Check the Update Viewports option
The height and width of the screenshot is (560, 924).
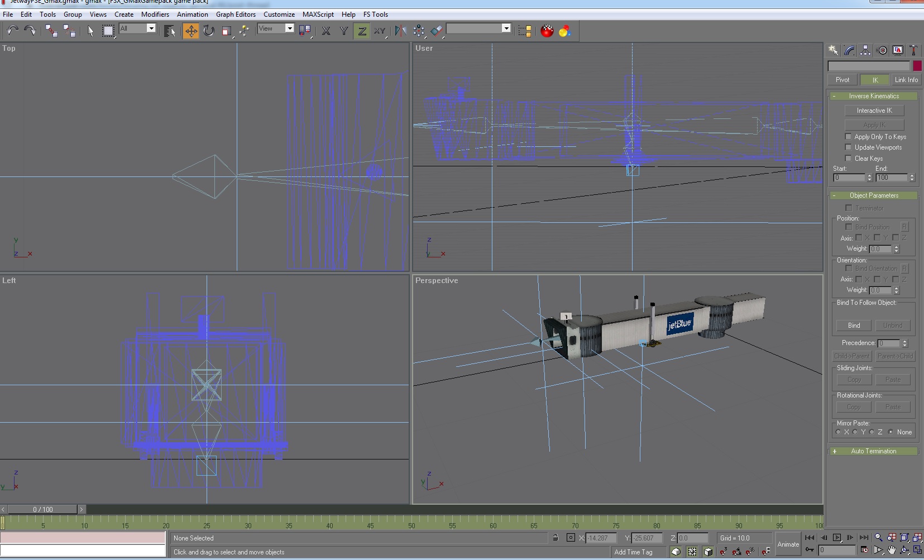click(849, 147)
